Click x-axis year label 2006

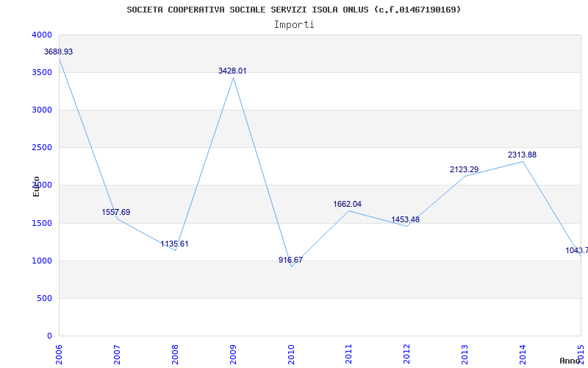pyautogui.click(x=59, y=354)
